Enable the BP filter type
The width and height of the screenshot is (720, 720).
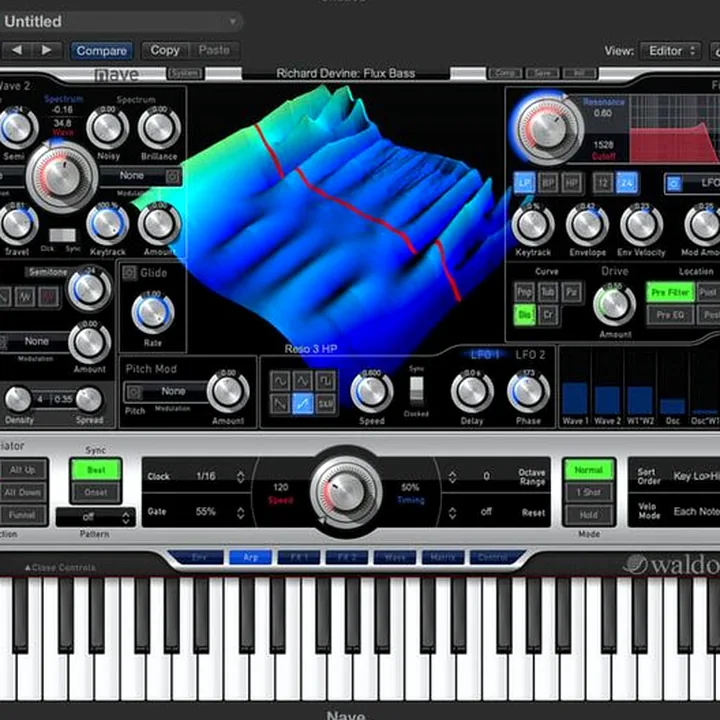tap(548, 183)
